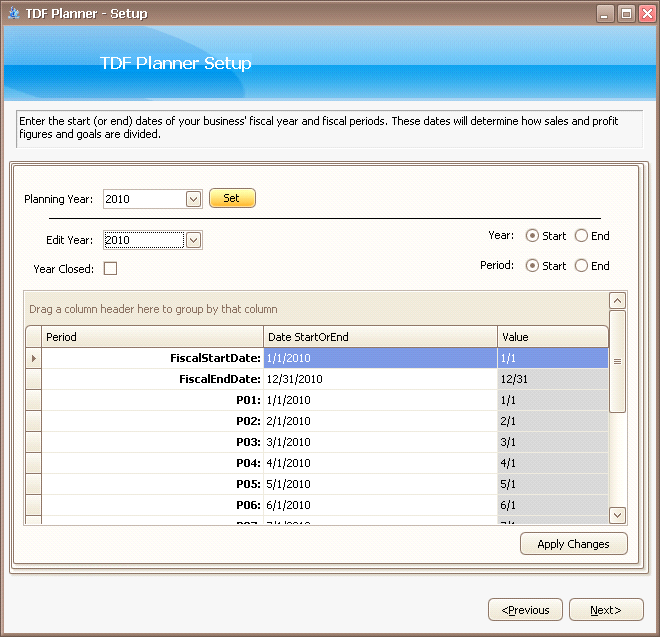This screenshot has width=660, height=637.
Task: Click the TDF Planner app icon in title bar
Action: (x=13, y=13)
